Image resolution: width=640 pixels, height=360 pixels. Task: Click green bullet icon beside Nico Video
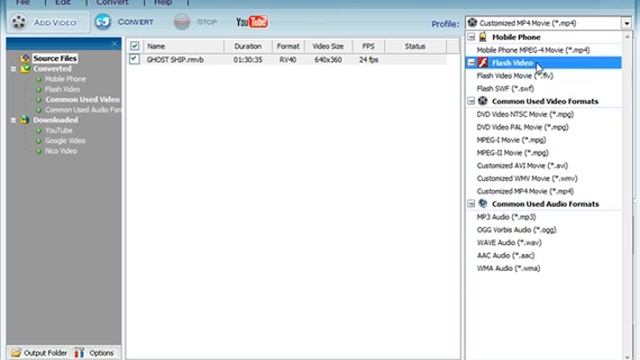tap(39, 151)
